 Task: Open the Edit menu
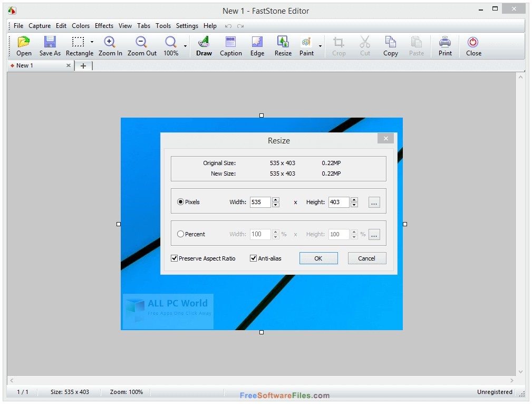coord(61,26)
